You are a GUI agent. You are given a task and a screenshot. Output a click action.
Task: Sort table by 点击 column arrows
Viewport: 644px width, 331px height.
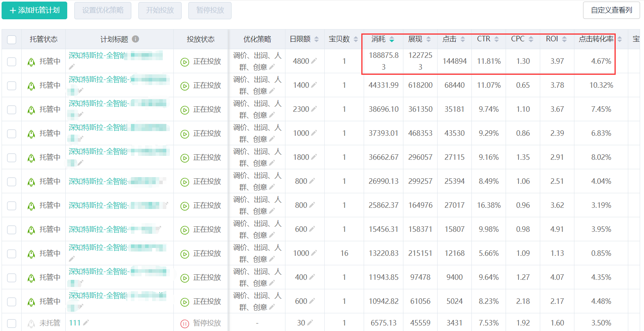click(463, 39)
